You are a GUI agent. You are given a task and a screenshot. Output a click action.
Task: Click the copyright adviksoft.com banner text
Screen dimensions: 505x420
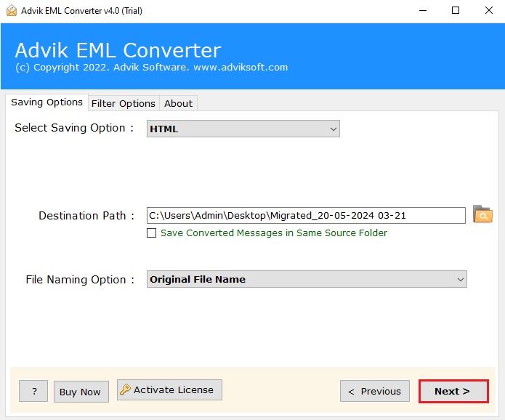(x=151, y=68)
